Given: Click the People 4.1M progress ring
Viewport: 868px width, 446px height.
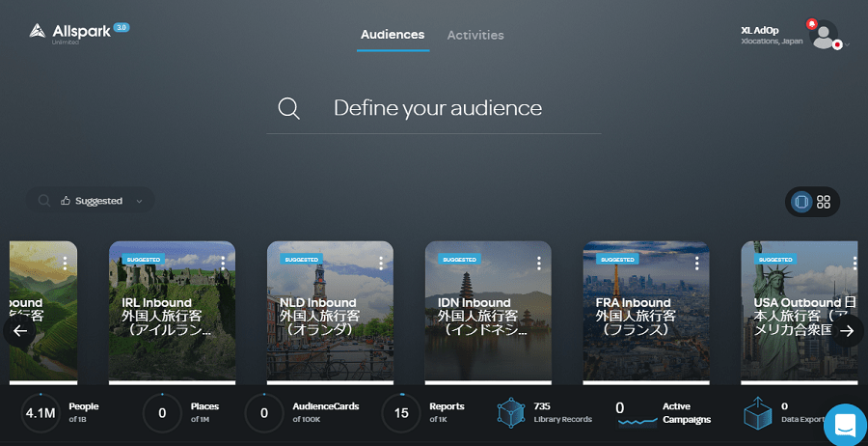Looking at the screenshot, I should [x=41, y=413].
